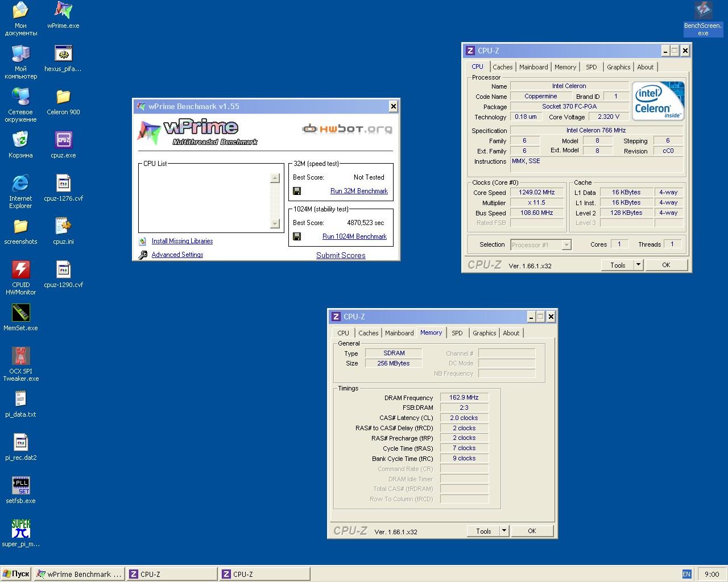
Task: Select SPD tab in Memory window
Action: point(457,333)
